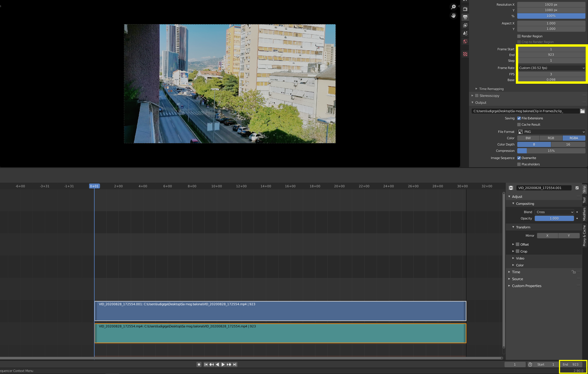Collapse the Output panel
This screenshot has height=374, width=588.
pos(472,102)
